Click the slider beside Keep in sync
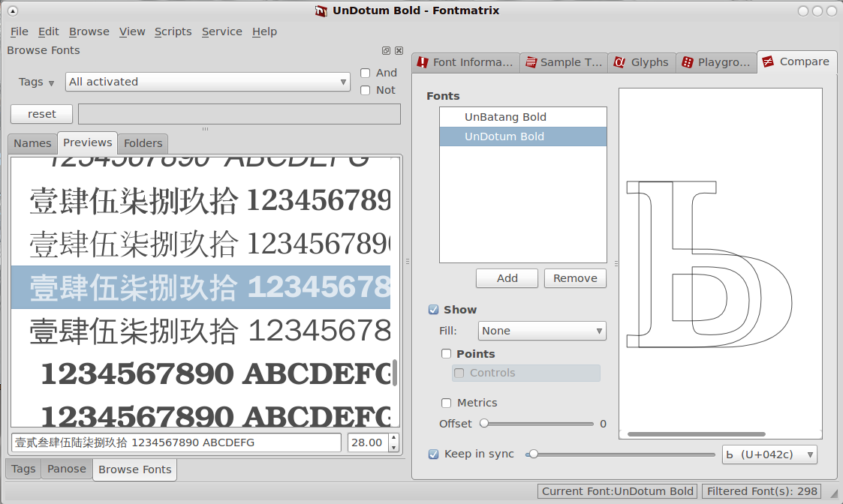 [621, 454]
